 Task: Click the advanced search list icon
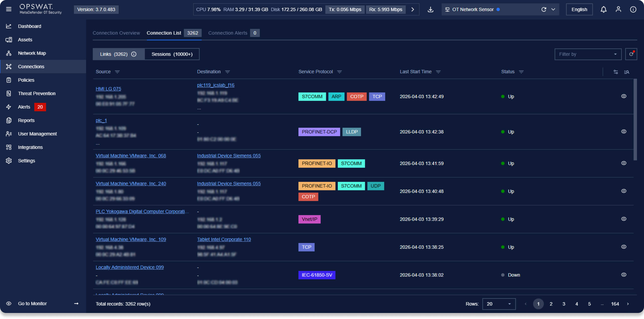[x=626, y=72]
